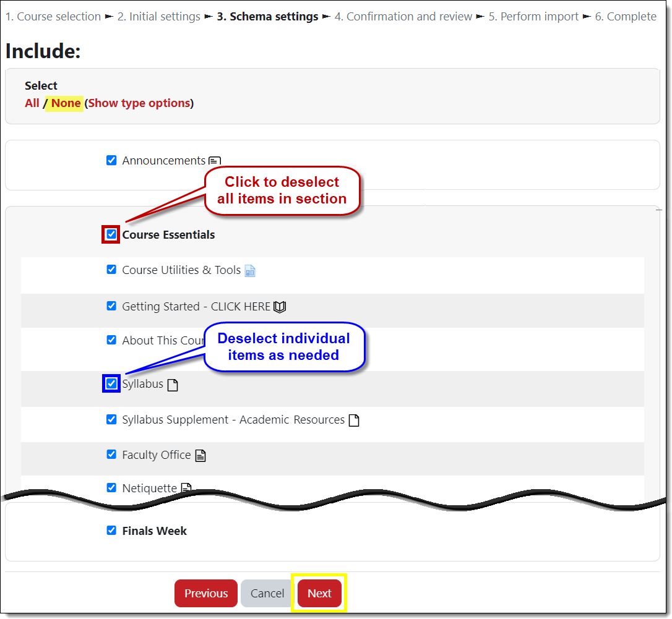
Task: Uncheck the Finals Week section checkbox
Action: click(x=111, y=531)
